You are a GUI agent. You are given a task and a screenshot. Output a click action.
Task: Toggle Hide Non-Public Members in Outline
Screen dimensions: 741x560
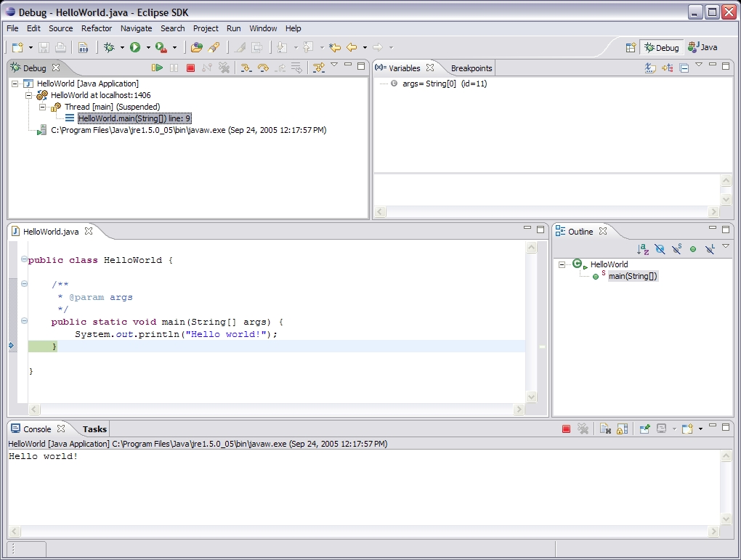pos(693,249)
